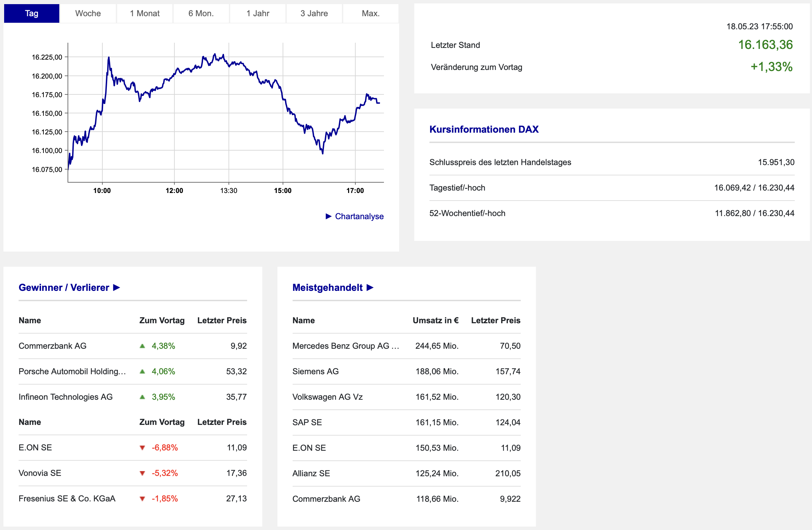This screenshot has height=530, width=812.
Task: Open the Chartanalyse link
Action: tap(359, 216)
